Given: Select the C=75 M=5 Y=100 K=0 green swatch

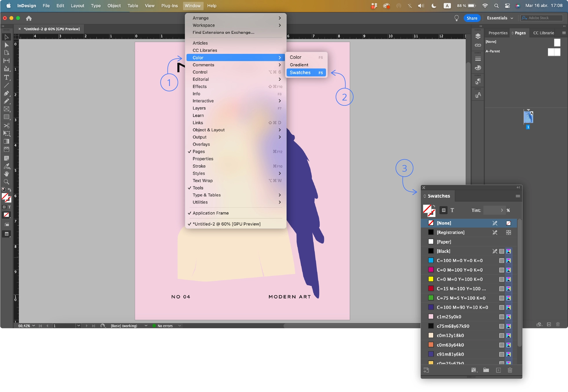Looking at the screenshot, I should point(469,298).
